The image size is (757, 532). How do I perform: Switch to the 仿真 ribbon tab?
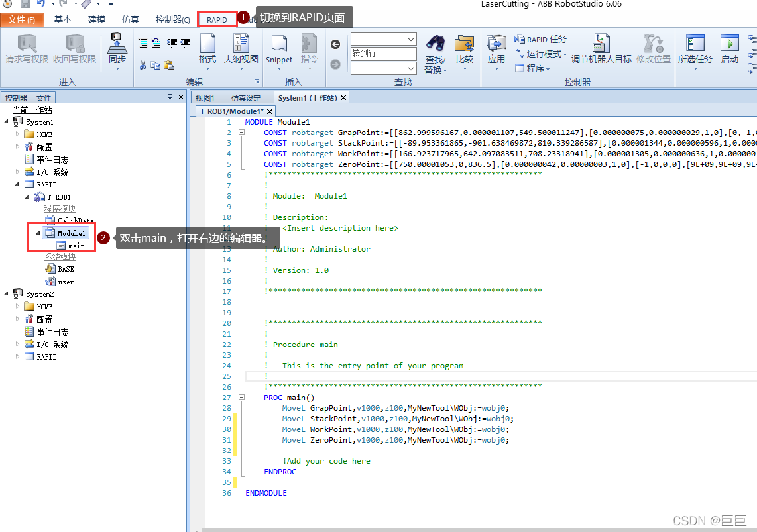131,19
